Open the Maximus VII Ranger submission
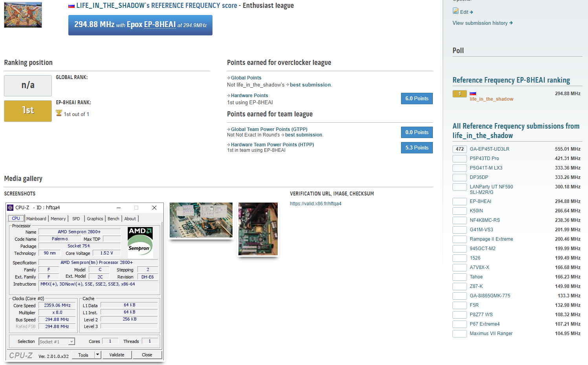 (x=491, y=334)
